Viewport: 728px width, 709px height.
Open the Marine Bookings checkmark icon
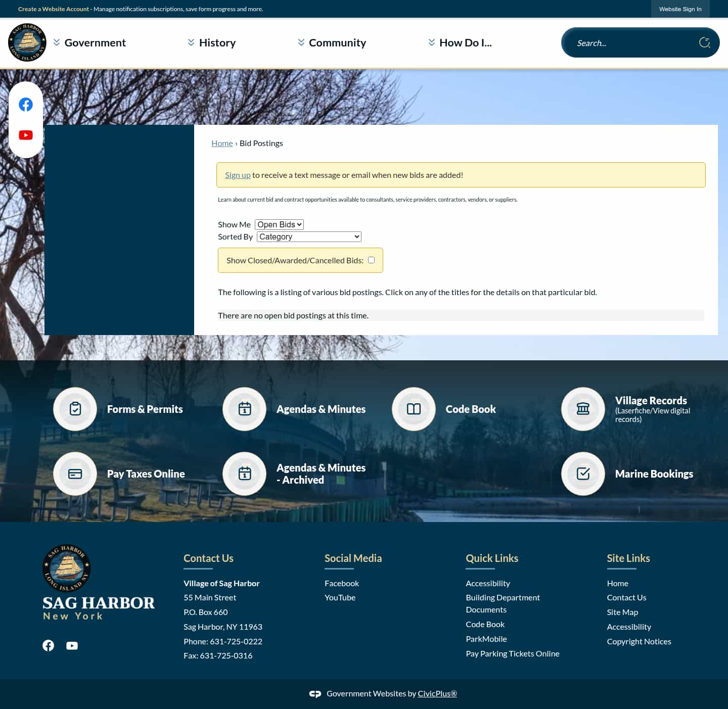point(583,474)
